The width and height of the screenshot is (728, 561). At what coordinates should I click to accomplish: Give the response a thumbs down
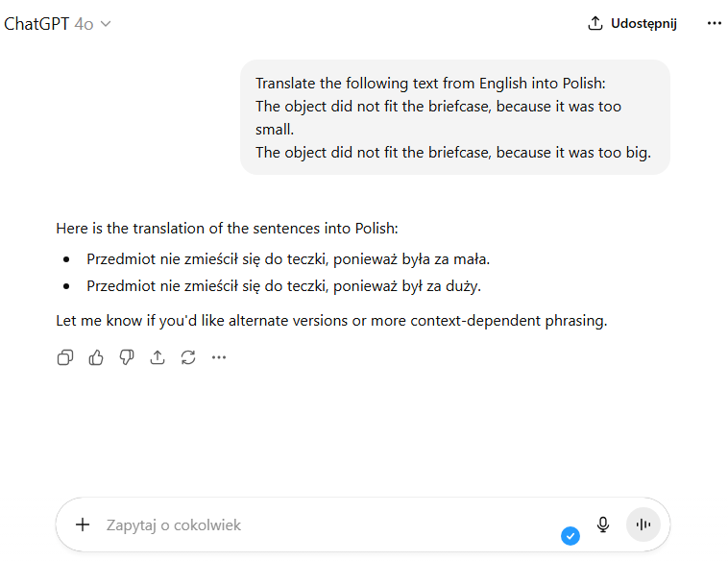pos(127,357)
